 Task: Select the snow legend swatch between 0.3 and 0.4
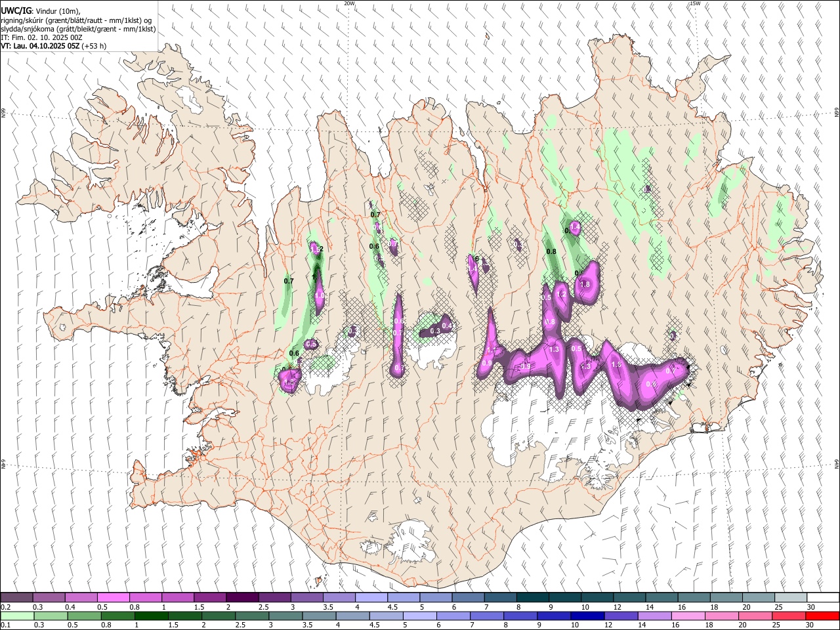coord(49,598)
